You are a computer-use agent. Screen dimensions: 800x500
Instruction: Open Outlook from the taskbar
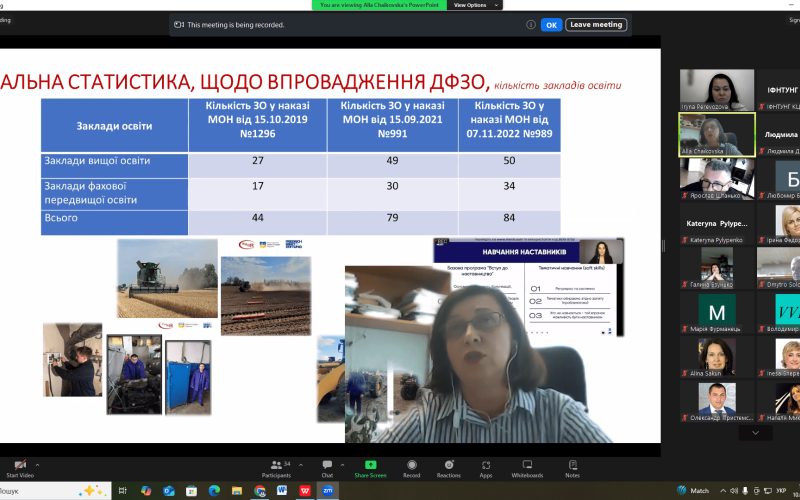(x=168, y=491)
